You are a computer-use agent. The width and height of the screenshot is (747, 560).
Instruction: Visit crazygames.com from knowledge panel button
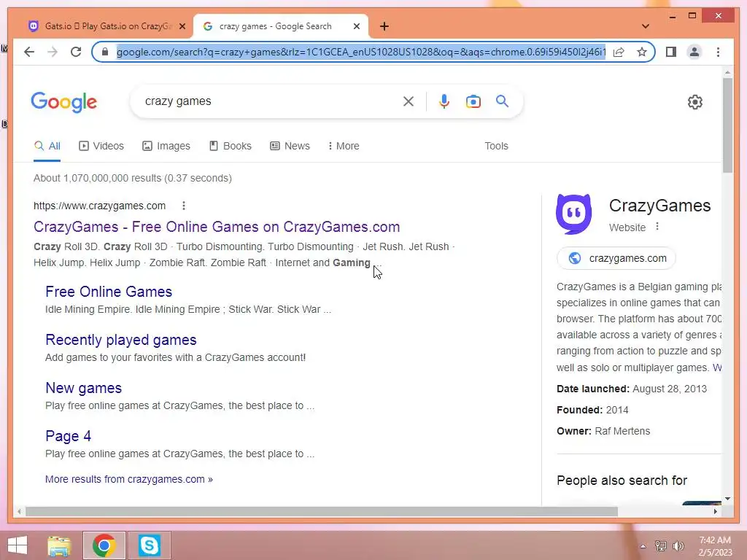616,258
